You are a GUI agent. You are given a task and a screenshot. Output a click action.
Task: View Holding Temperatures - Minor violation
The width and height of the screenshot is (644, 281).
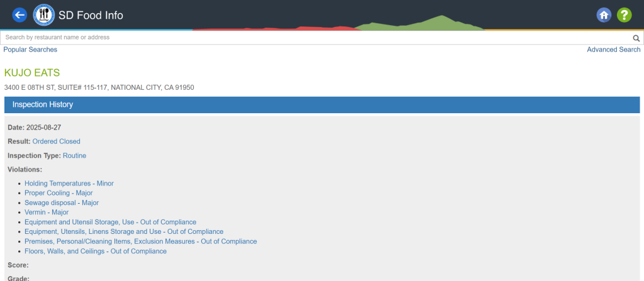click(69, 184)
